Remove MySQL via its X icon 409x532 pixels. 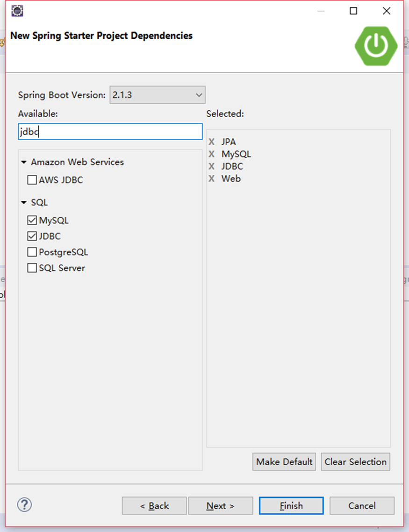coord(211,154)
